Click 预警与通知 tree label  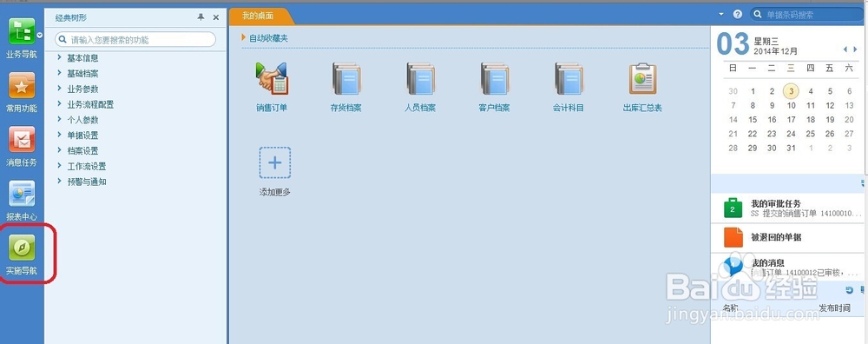tap(87, 182)
